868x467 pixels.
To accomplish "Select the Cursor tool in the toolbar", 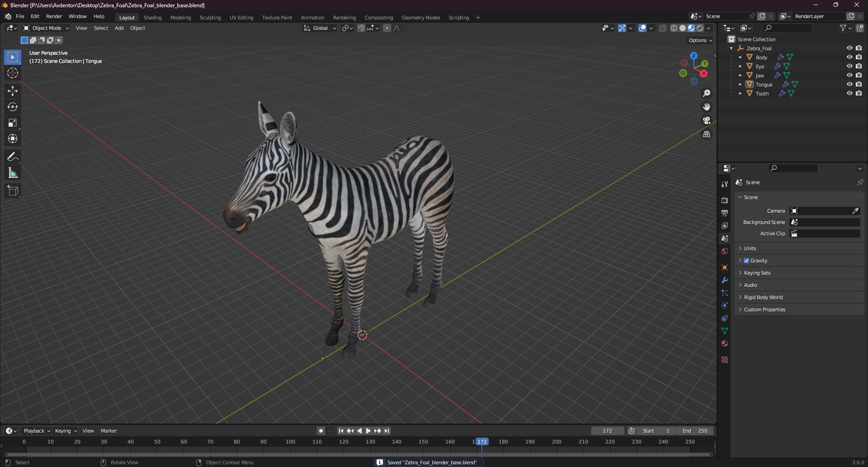I will click(x=13, y=73).
